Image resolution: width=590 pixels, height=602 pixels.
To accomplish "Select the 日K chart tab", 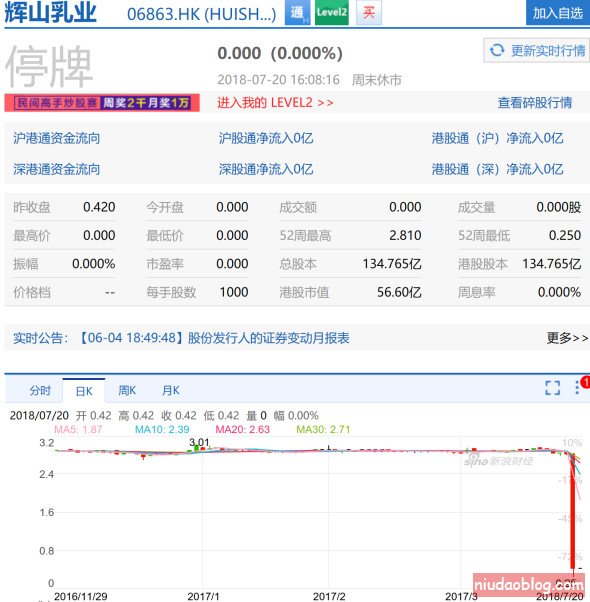I will 84,391.
